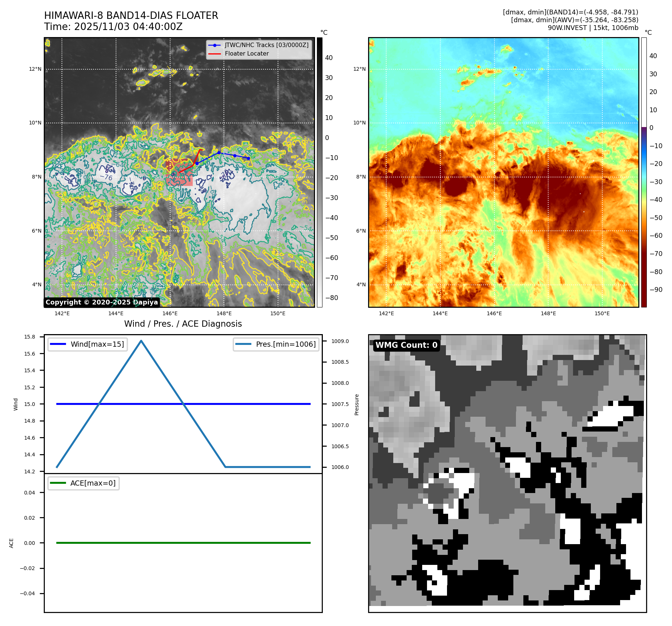The width and height of the screenshot is (672, 626).
Task: Click the blue Wind legend line marker
Action: pyautogui.click(x=58, y=344)
